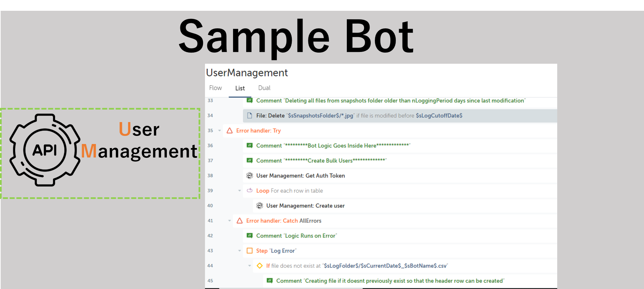Screen dimensions: 644x289
Task: Select 'User Management: Create user' text
Action: click(306, 206)
